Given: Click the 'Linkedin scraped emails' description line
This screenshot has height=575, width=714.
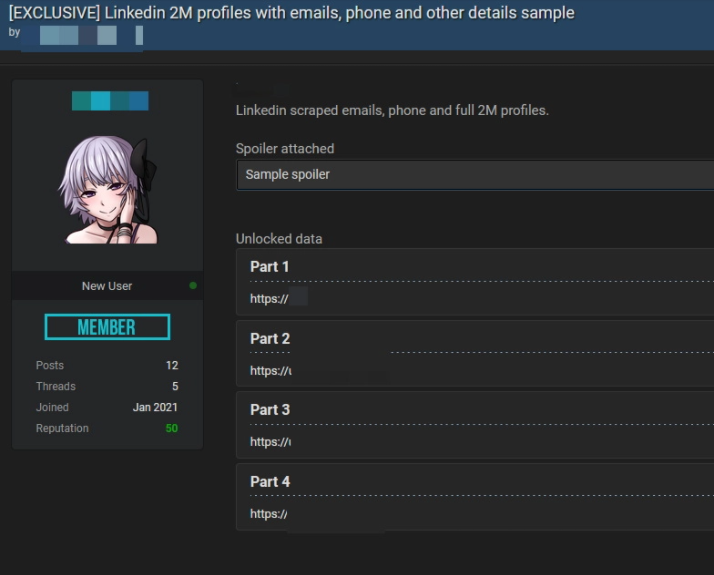Looking at the screenshot, I should (x=393, y=111).
